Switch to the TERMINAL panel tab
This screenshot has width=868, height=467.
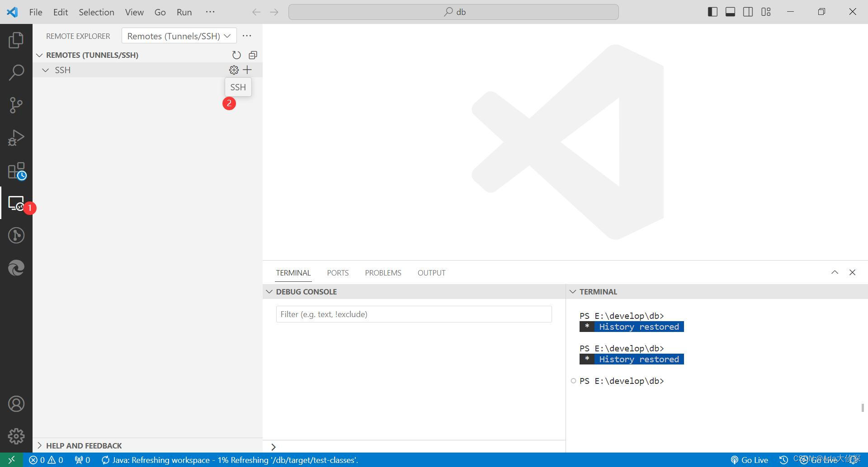click(x=293, y=273)
